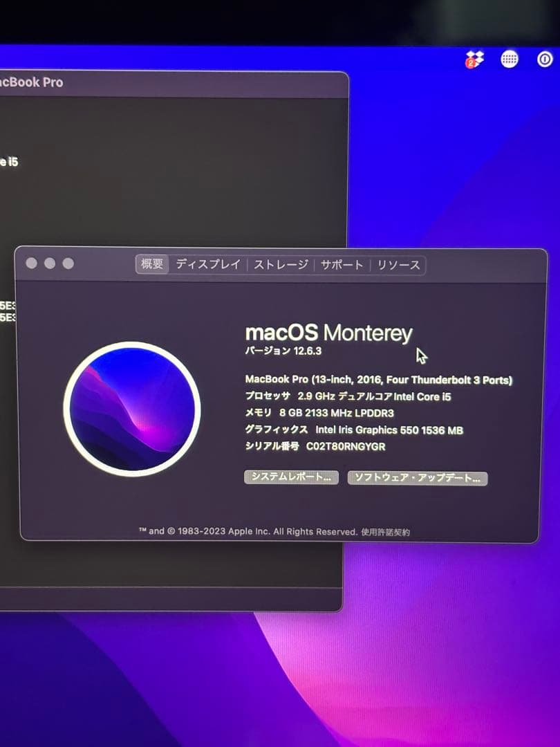
Task: Open 1Password from the menu bar
Action: [x=545, y=59]
